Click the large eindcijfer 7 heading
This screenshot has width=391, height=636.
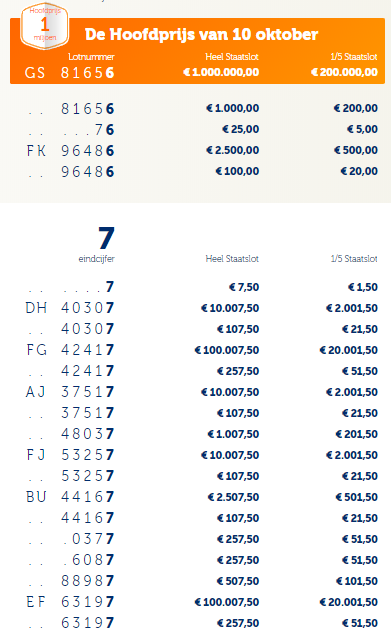click(x=106, y=238)
